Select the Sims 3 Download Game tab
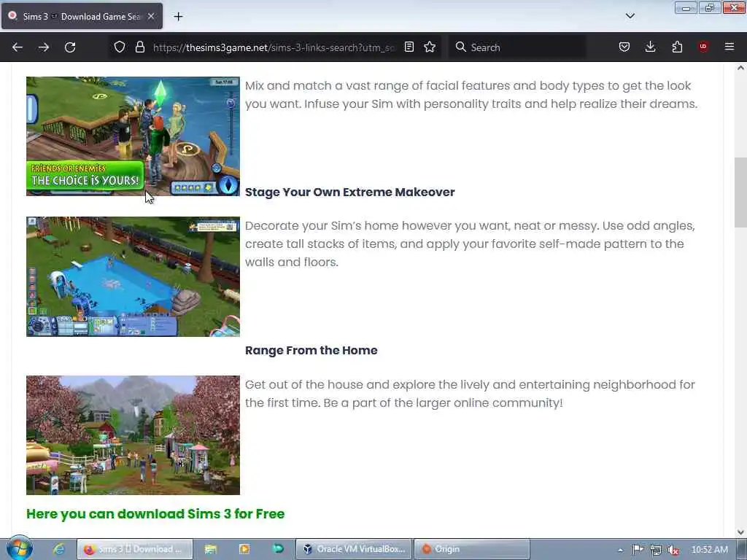 click(x=82, y=17)
